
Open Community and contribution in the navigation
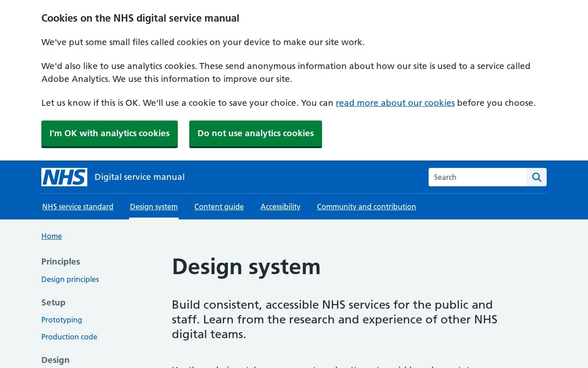367,207
